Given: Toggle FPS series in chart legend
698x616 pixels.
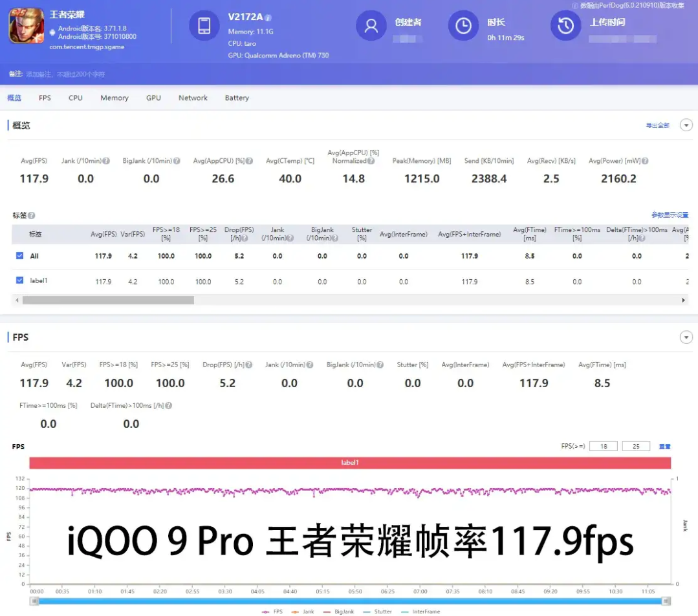Looking at the screenshot, I should pos(272,612).
